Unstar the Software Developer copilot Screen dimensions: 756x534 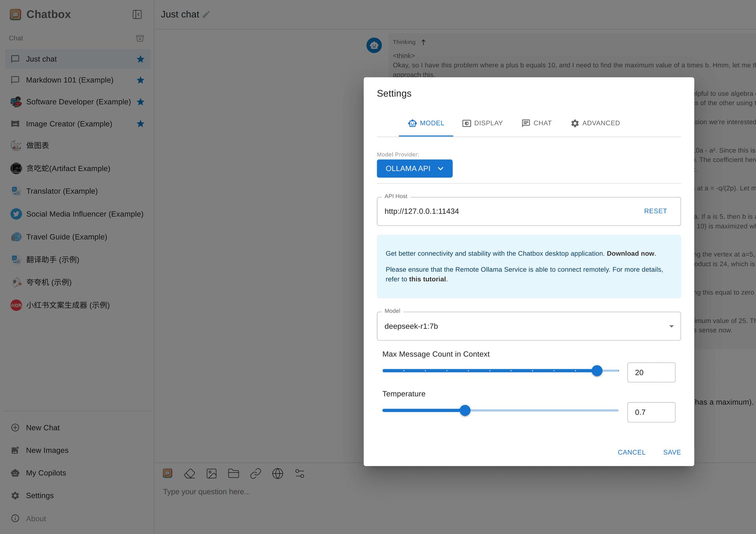coord(140,102)
